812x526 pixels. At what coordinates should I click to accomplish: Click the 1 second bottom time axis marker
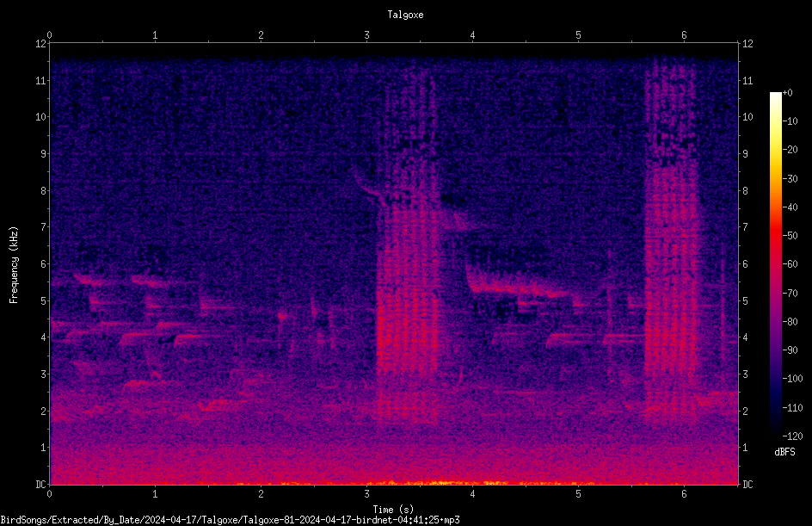tap(155, 494)
